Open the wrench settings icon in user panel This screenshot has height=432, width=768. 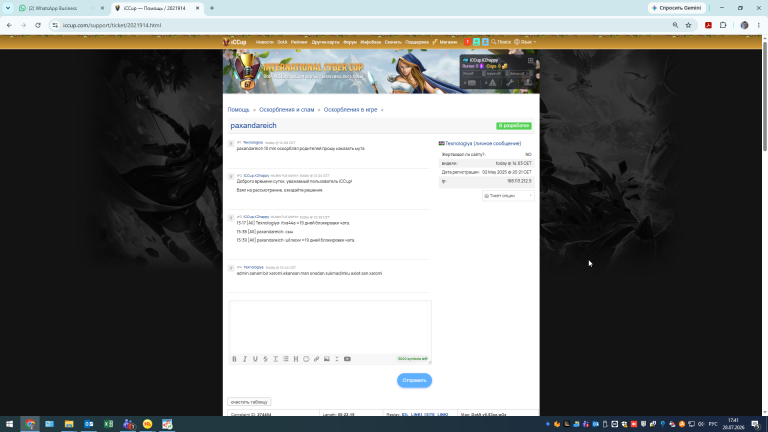[510, 83]
